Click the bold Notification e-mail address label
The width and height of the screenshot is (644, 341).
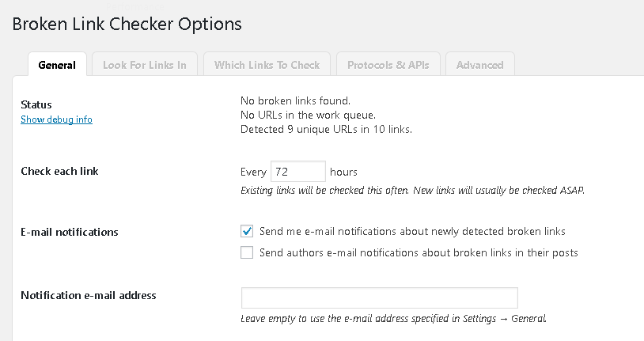[x=89, y=295]
